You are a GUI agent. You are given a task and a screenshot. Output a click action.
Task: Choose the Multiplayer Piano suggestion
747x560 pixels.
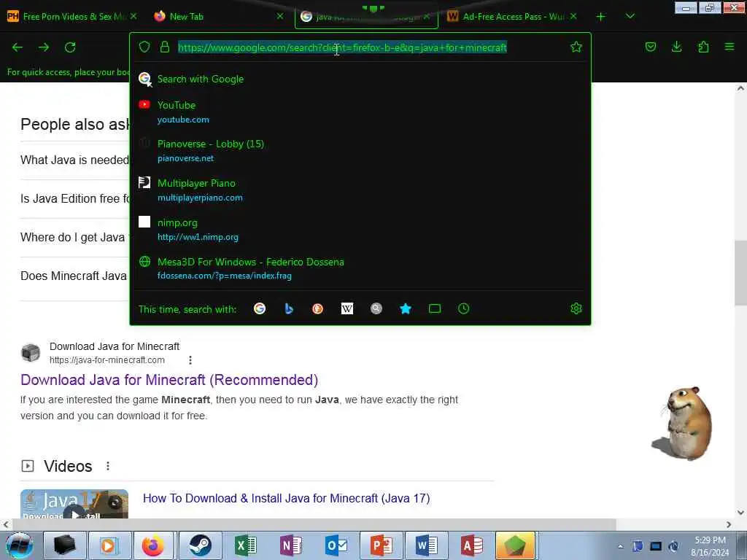[360, 190]
